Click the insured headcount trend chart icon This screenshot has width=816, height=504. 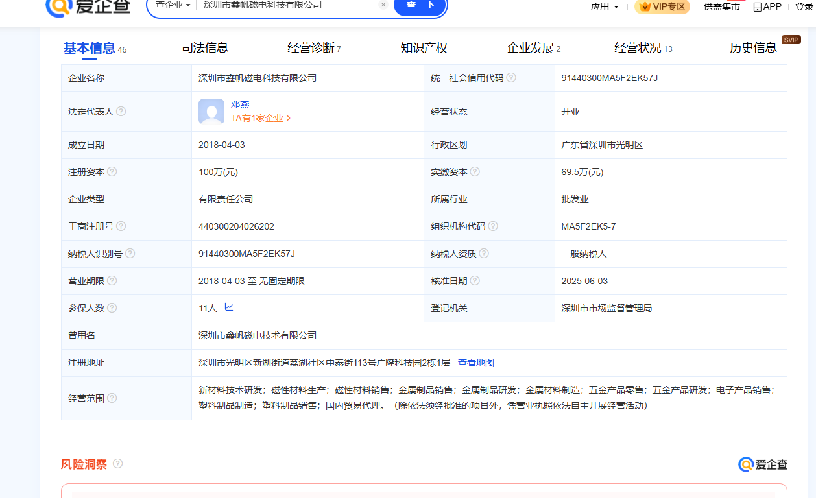pyautogui.click(x=229, y=307)
